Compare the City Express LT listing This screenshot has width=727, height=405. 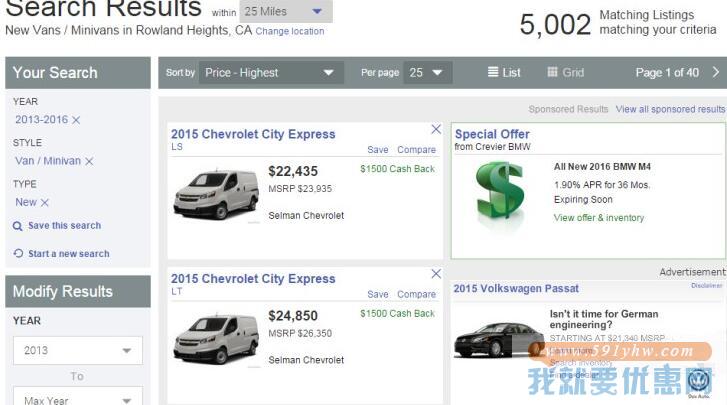pyautogui.click(x=416, y=294)
